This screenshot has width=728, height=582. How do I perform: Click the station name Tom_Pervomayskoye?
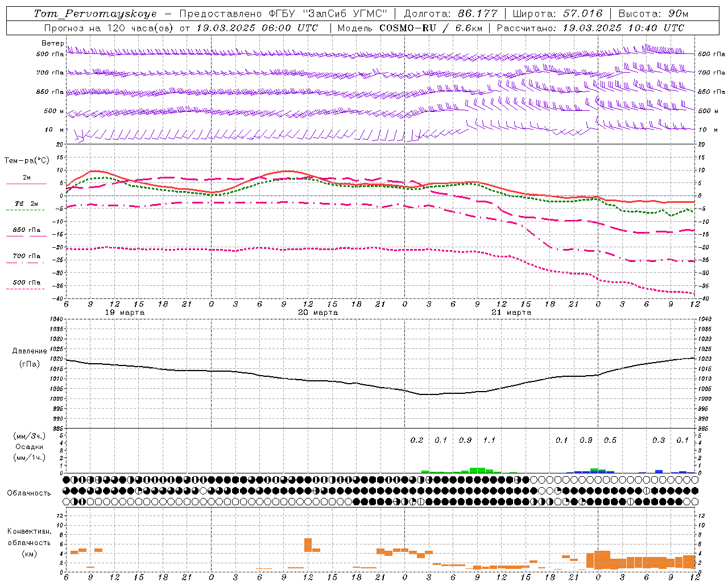(x=95, y=14)
